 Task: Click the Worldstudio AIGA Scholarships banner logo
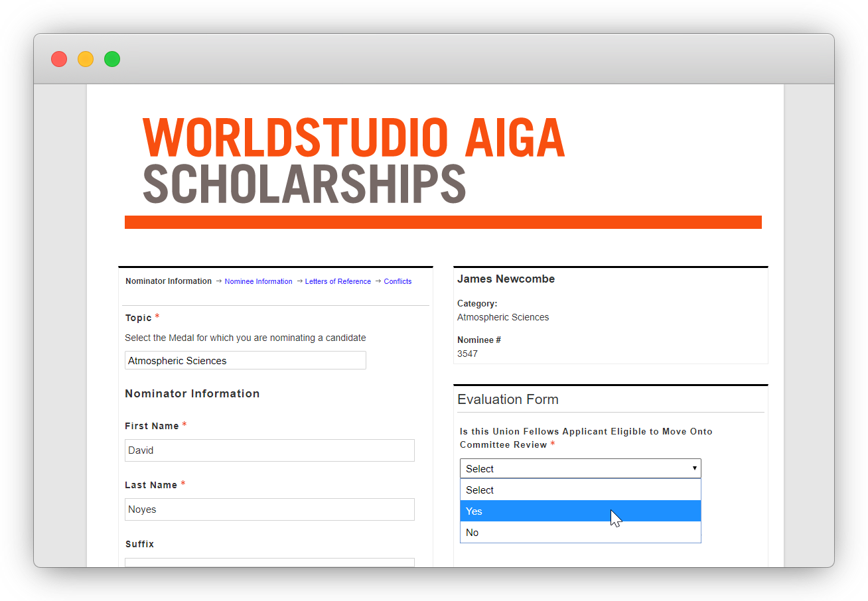[354, 160]
